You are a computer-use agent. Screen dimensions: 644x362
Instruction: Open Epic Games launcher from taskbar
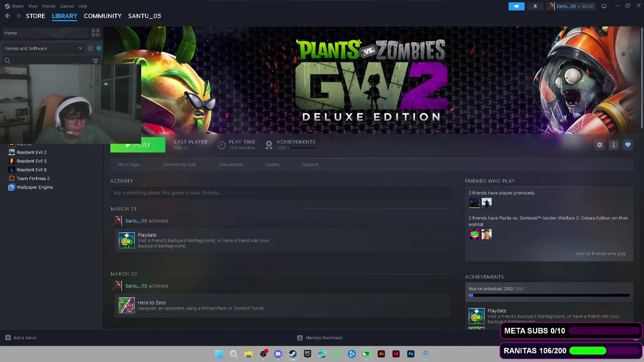307,354
